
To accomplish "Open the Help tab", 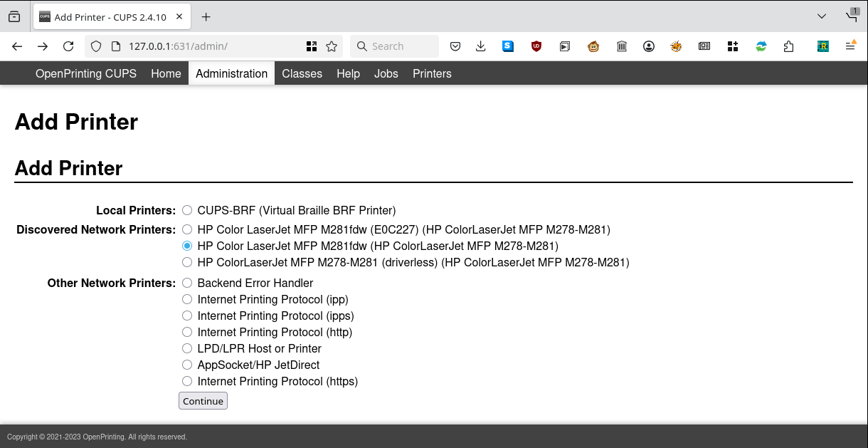I will [348, 73].
